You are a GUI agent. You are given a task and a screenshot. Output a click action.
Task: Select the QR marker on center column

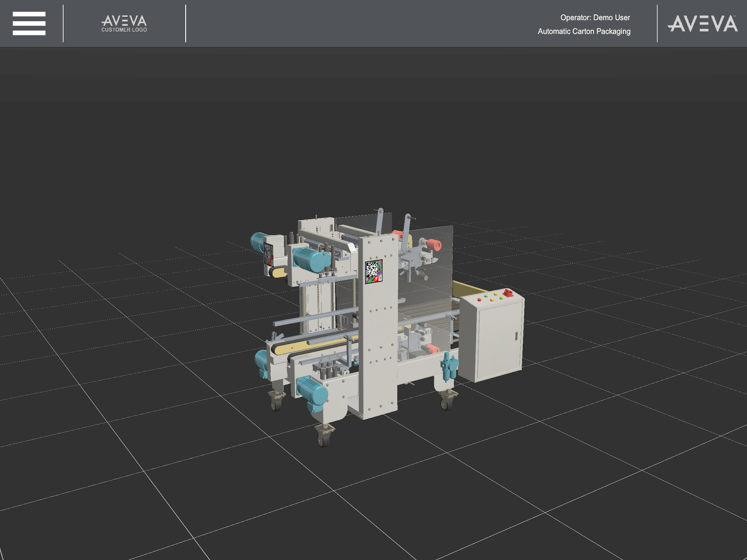click(x=373, y=271)
